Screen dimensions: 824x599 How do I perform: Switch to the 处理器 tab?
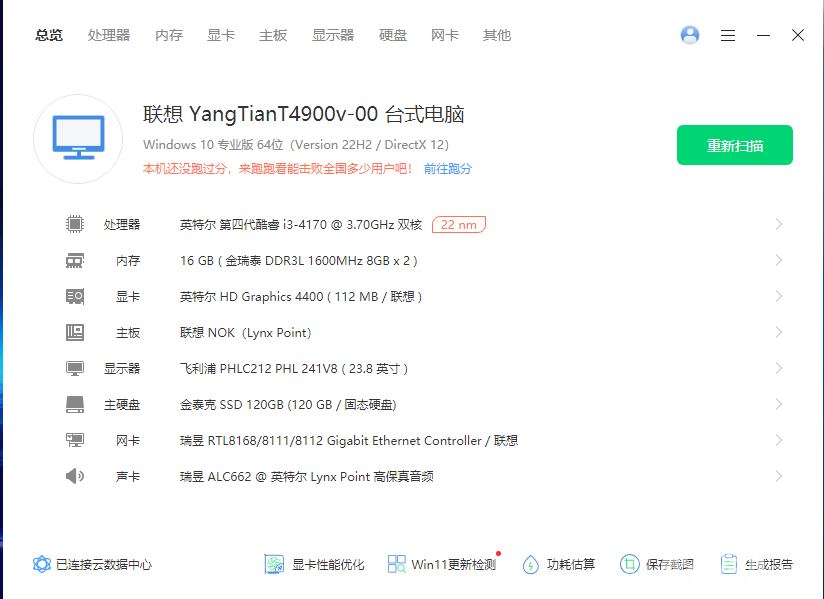click(x=109, y=35)
